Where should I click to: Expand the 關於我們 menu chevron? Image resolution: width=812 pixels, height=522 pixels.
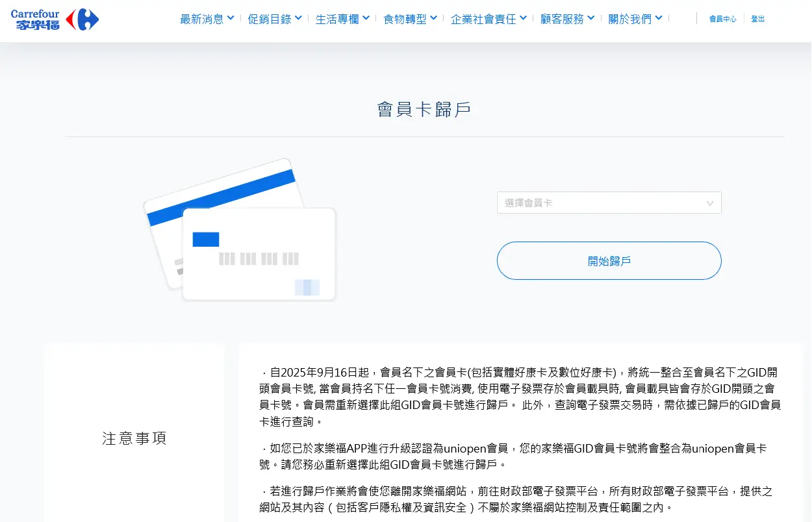[659, 18]
